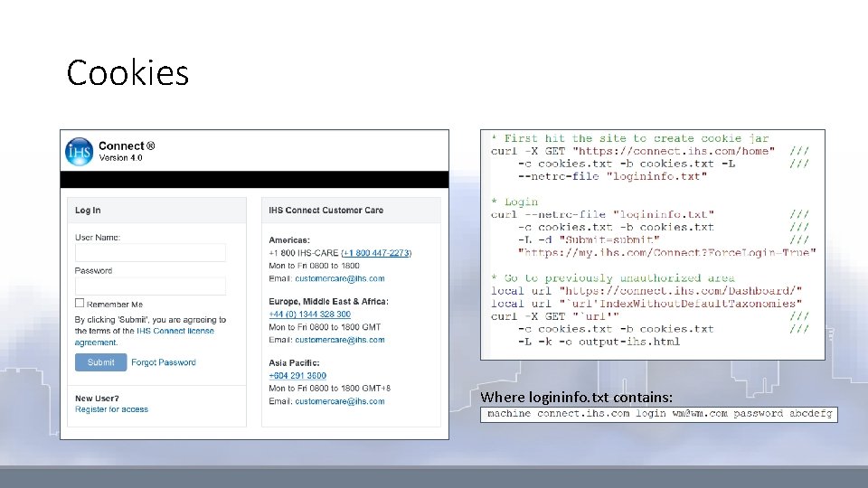Screen dimensions: 868x488
Task: Click the "New User?" label
Action: 97,399
